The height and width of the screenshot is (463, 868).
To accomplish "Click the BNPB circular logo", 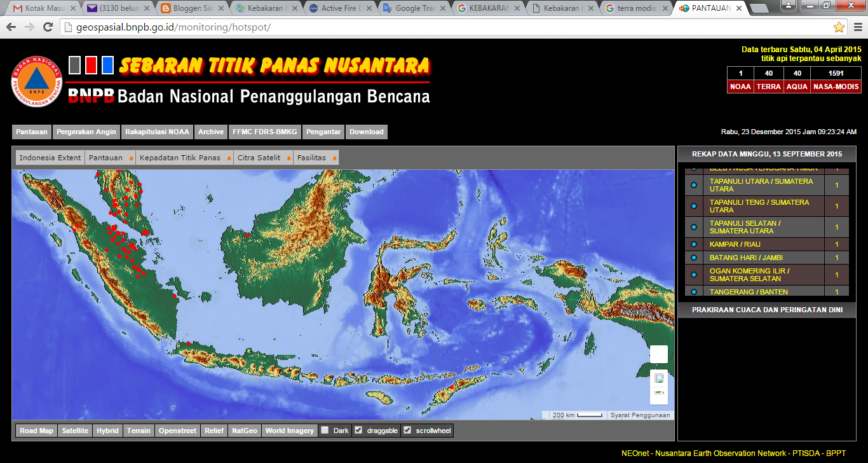I will 37,82.
